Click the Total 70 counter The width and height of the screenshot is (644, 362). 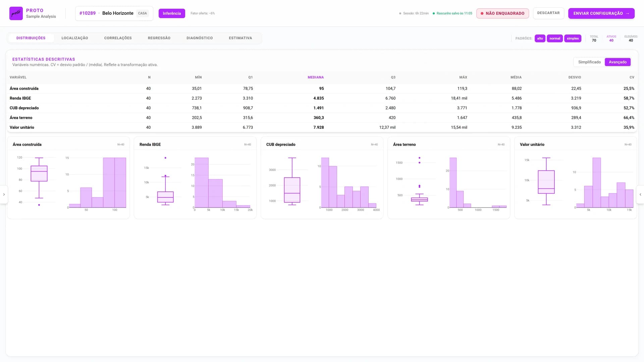pyautogui.click(x=594, y=39)
